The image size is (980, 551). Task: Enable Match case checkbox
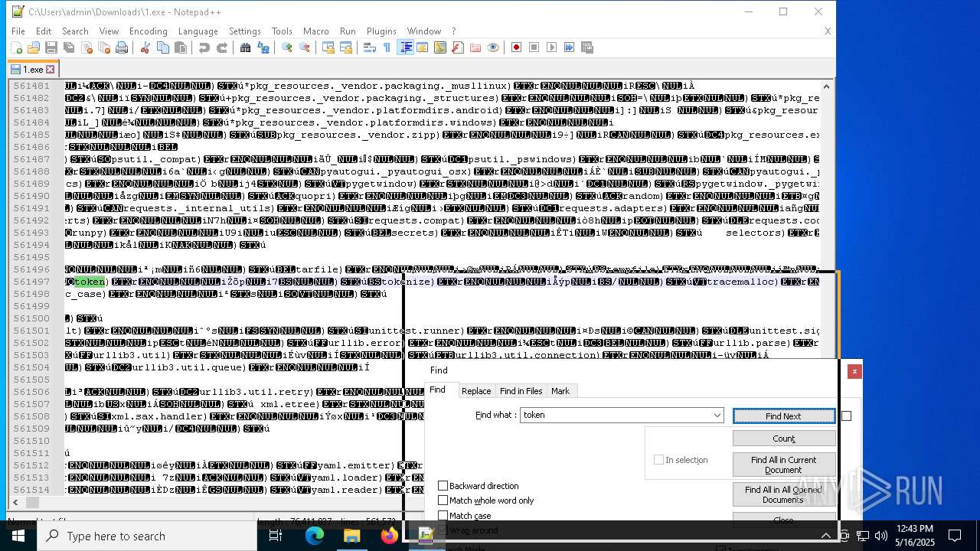click(x=443, y=516)
